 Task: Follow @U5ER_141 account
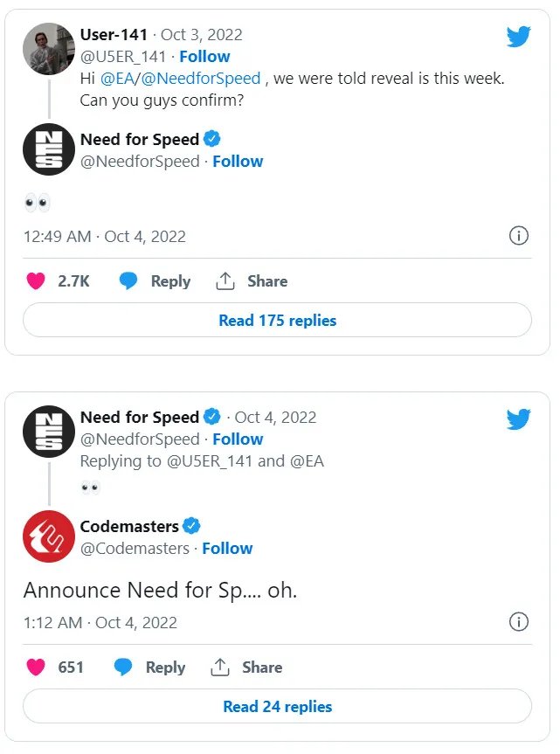pyautogui.click(x=204, y=57)
